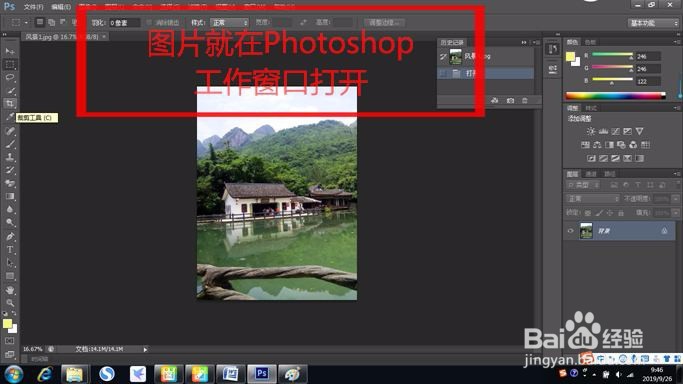Select the Zoom tool
The height and width of the screenshot is (384, 683).
click(x=10, y=303)
